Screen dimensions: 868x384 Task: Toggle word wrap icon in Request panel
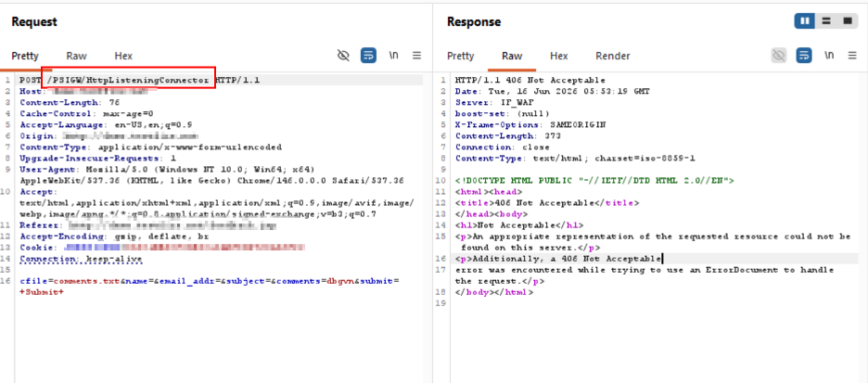pos(369,56)
